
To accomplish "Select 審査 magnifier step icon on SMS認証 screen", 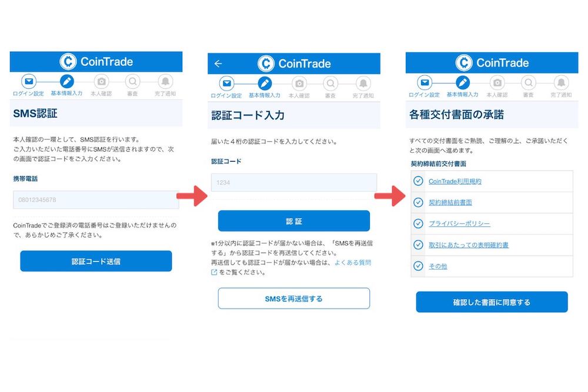I will [x=132, y=81].
